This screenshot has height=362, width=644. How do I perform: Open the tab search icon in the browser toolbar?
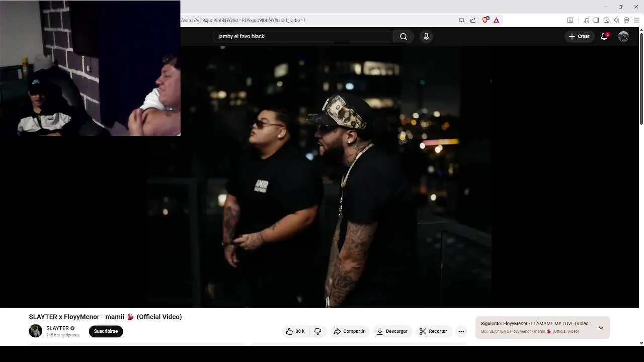coord(570,20)
